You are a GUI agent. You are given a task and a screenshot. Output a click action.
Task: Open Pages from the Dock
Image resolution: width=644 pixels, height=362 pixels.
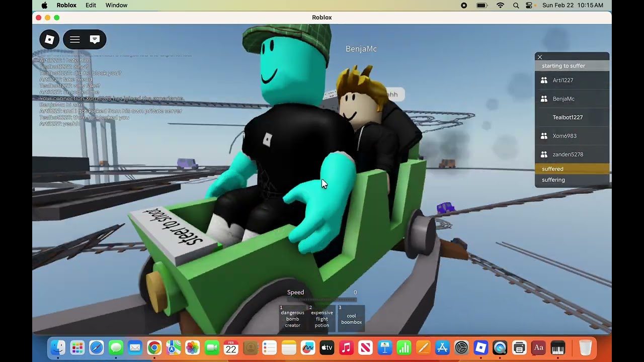[423, 347]
